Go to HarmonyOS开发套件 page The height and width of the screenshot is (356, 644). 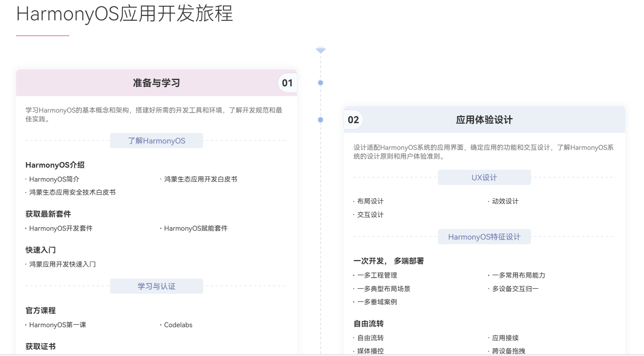pos(61,229)
